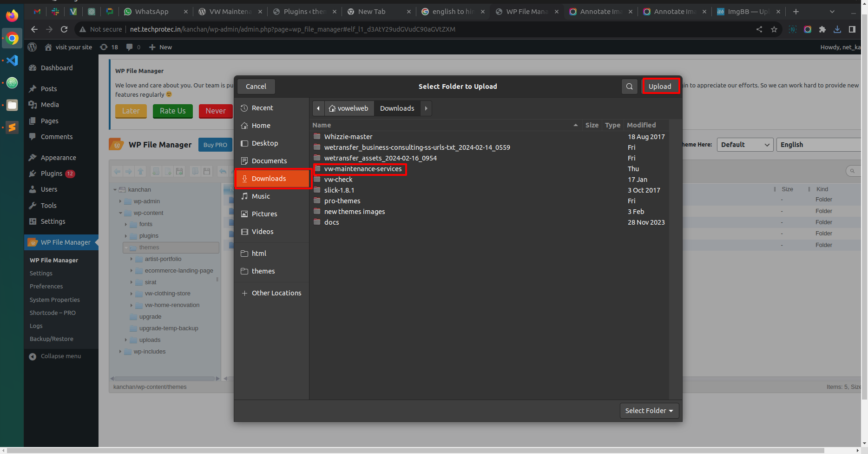
Task: Click the Upload button in the dialog
Action: [660, 87]
